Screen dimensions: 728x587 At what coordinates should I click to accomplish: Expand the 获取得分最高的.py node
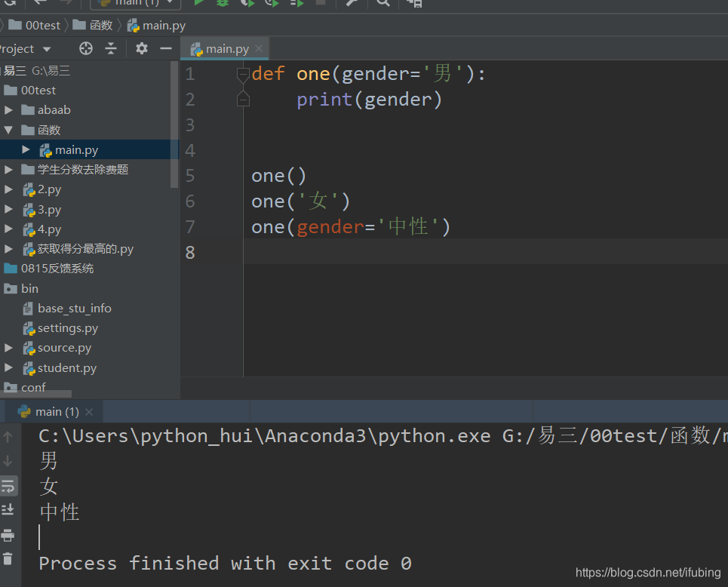[x=8, y=249]
